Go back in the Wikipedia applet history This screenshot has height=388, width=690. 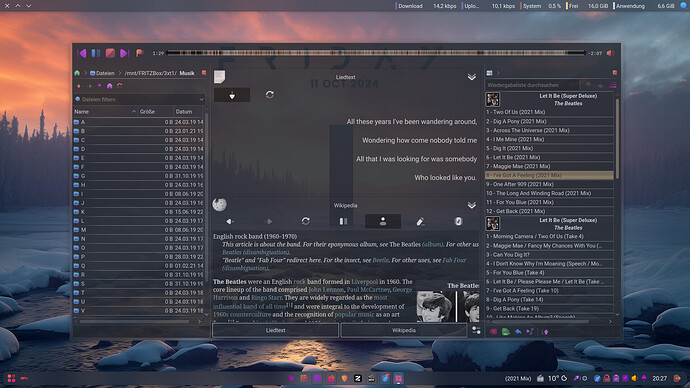coord(230,221)
